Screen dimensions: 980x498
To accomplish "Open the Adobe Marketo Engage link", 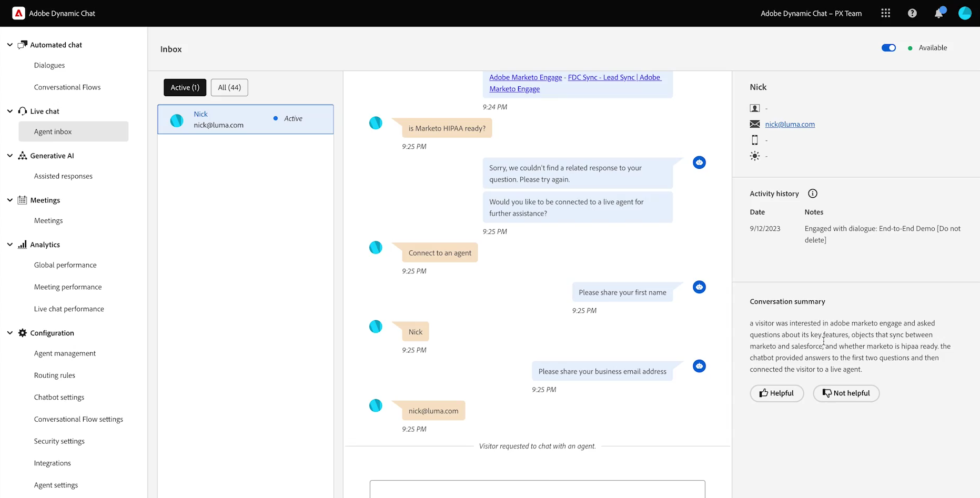I will (x=526, y=77).
